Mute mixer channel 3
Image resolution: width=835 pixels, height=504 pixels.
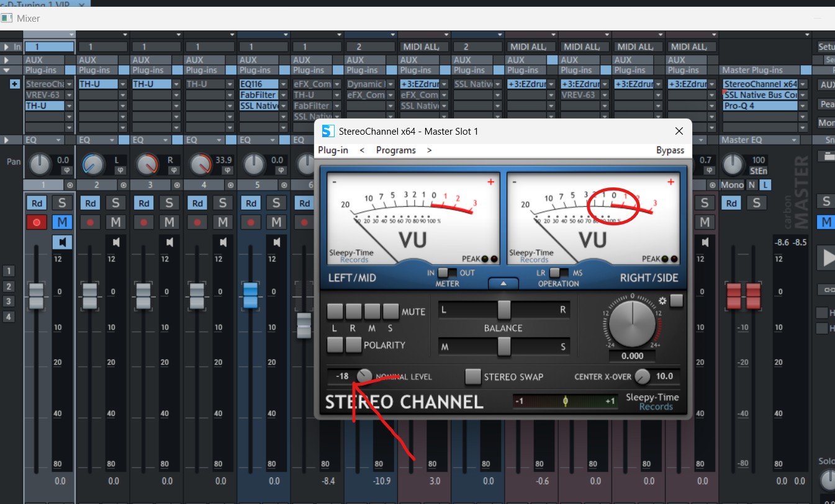click(x=168, y=222)
